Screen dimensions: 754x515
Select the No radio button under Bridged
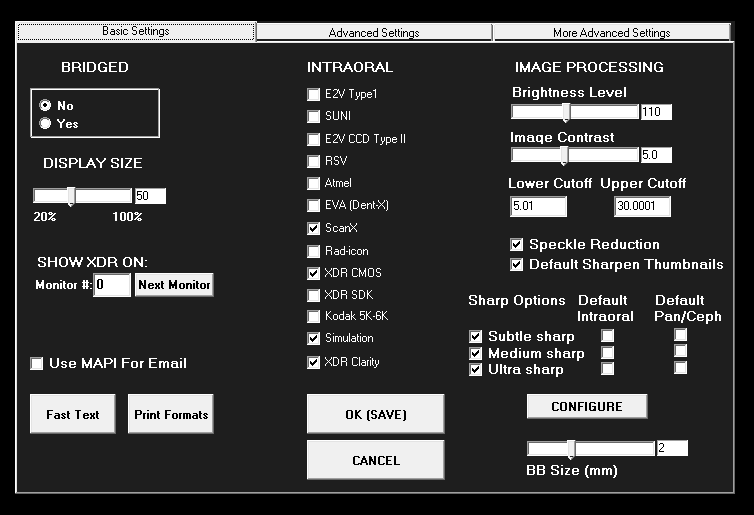(x=45, y=105)
